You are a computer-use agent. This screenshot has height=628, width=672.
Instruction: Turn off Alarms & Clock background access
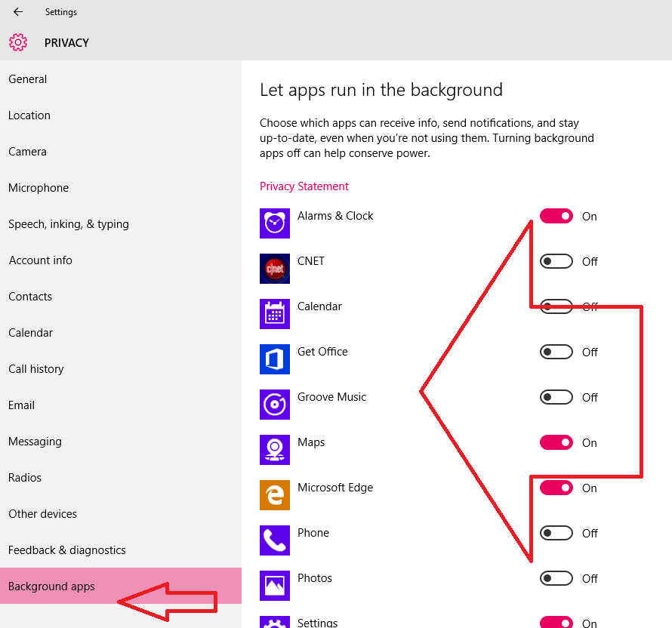(556, 216)
